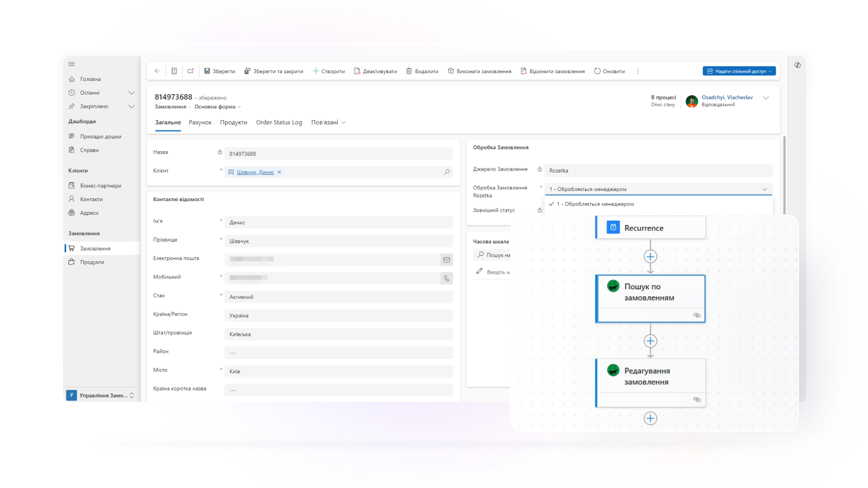Click the email icon in Електронна пошта field
868x488 pixels.
pyautogui.click(x=446, y=259)
